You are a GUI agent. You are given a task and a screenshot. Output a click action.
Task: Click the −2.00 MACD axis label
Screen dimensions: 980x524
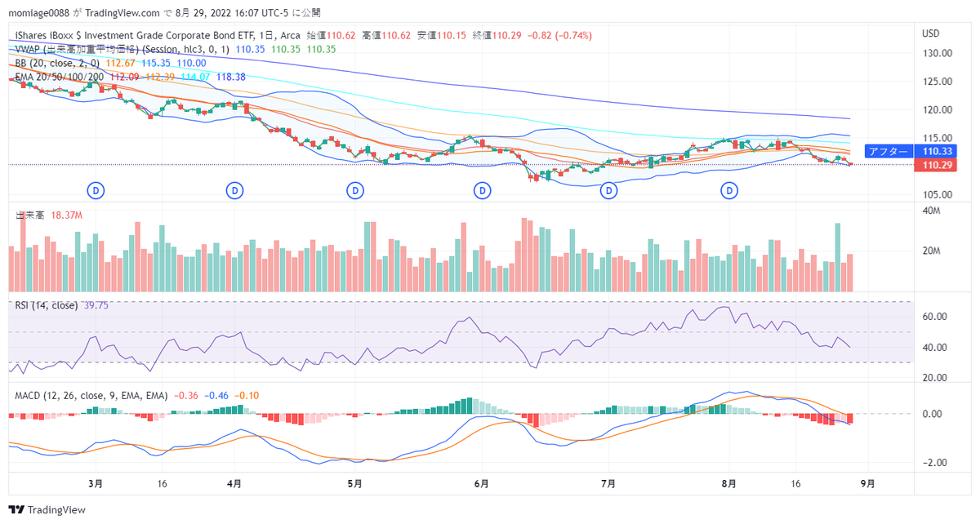coord(934,463)
